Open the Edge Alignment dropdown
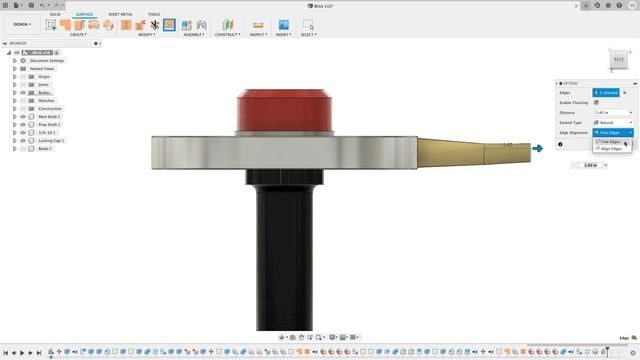Image resolution: width=640 pixels, height=360 pixels. pos(613,133)
